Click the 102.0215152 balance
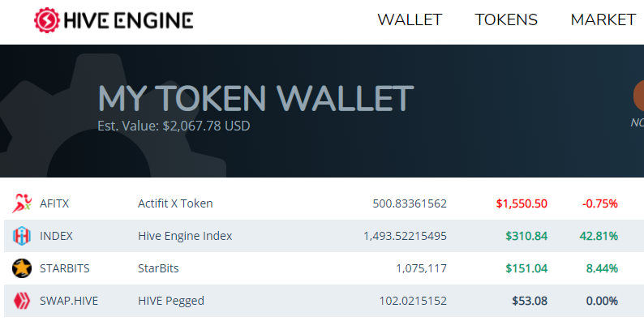Viewport: 644px width, 321px height. [413, 301]
